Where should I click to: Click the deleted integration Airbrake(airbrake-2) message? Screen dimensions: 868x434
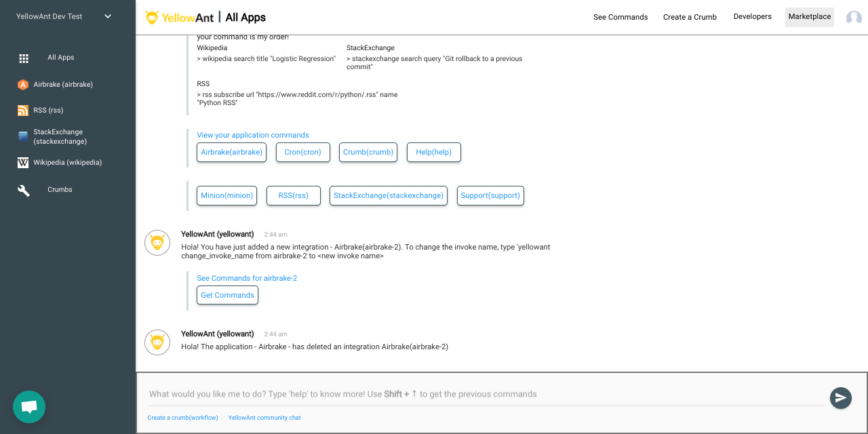(x=315, y=347)
